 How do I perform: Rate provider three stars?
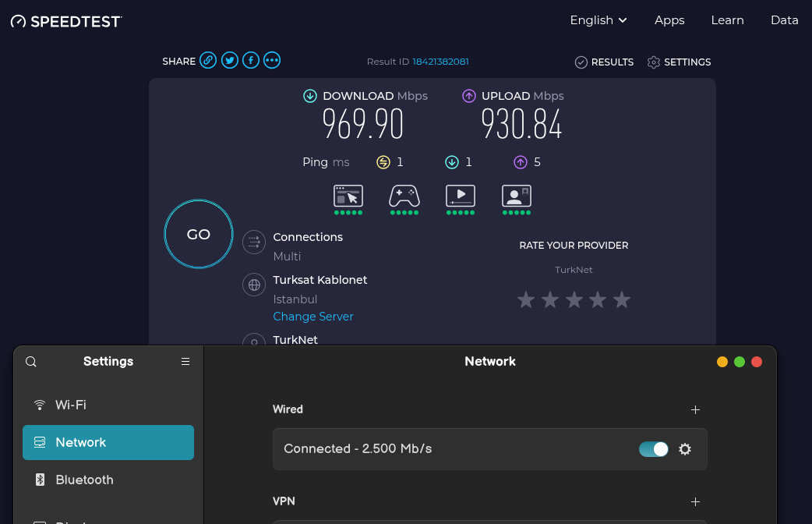point(574,299)
